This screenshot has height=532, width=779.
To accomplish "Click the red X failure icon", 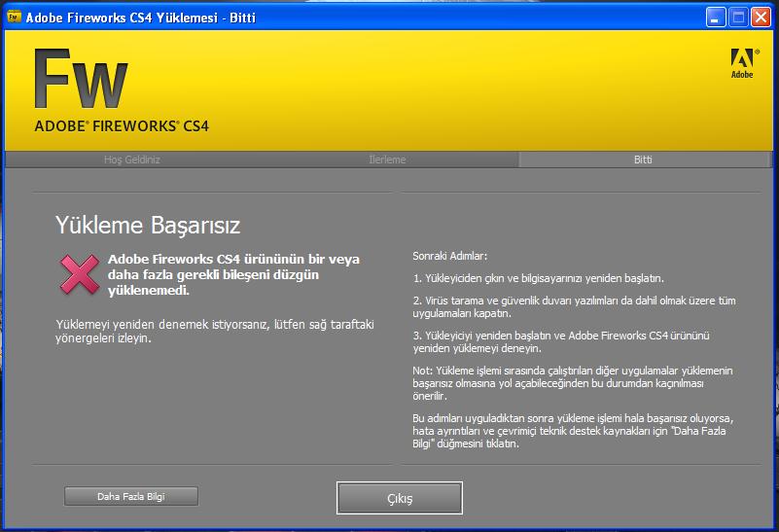I will pyautogui.click(x=80, y=274).
